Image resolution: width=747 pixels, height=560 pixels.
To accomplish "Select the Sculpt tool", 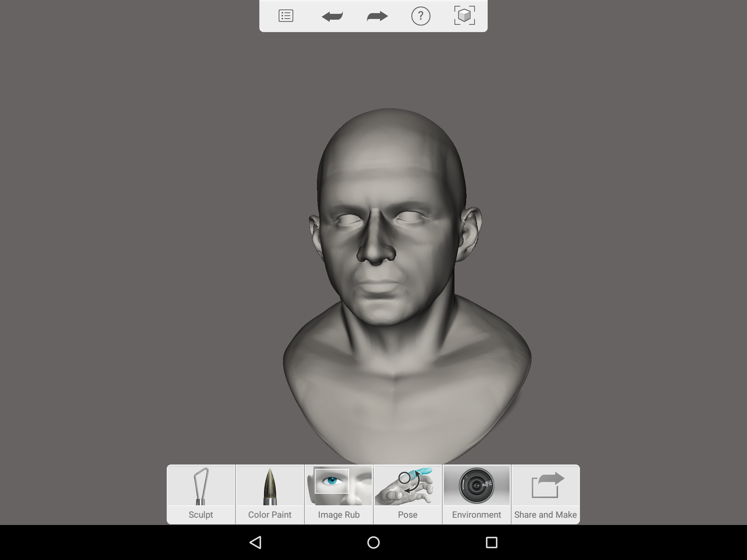I will tap(201, 494).
